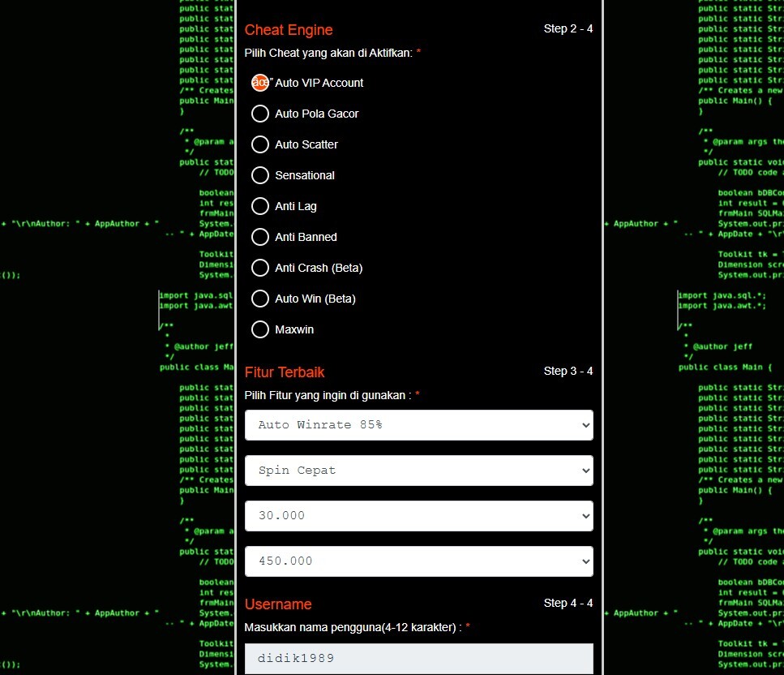Image resolution: width=784 pixels, height=675 pixels.
Task: Click the 'Pilih Cheat yang akan di Aktifkan' label
Action: 328,53
